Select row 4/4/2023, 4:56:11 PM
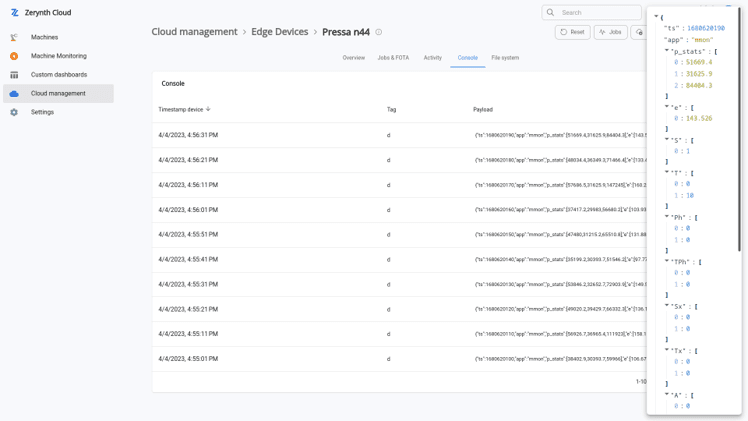Image resolution: width=748 pixels, height=421 pixels. click(400, 185)
